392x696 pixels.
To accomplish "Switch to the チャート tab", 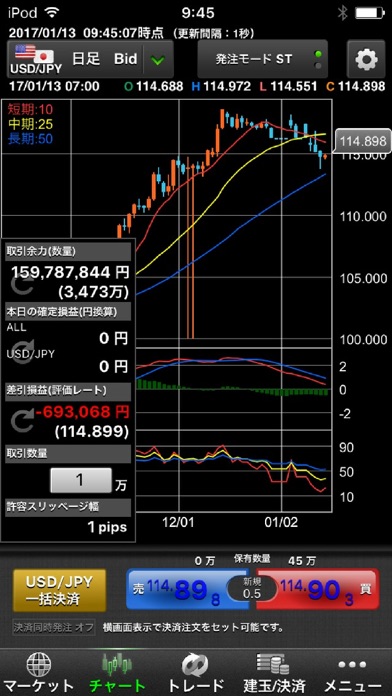I will click(x=118, y=673).
